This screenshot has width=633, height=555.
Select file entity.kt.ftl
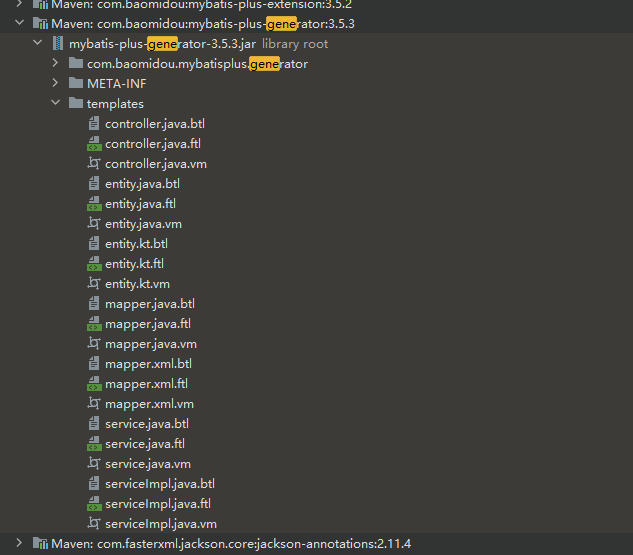[x=134, y=264]
